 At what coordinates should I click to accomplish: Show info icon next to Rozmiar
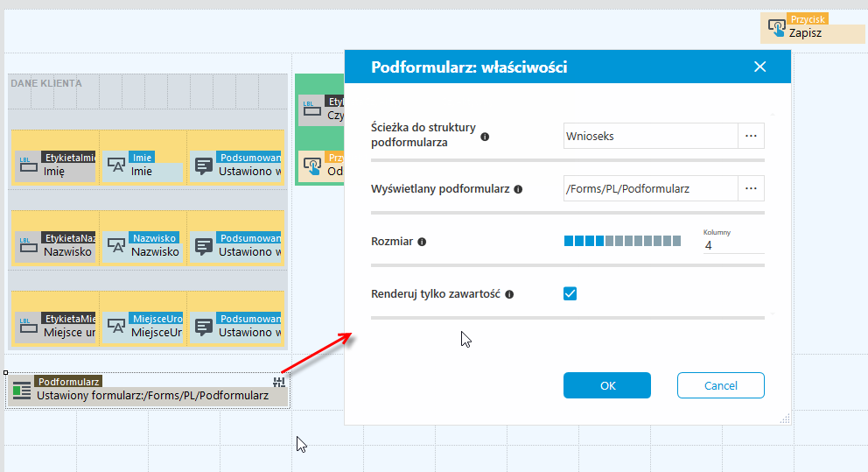[x=422, y=242]
